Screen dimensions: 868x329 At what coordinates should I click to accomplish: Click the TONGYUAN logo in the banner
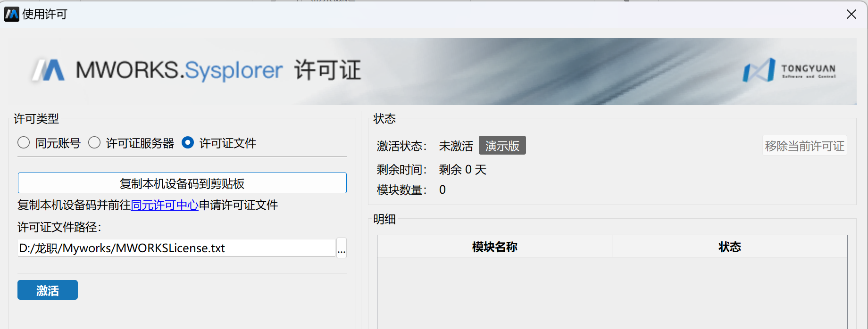(x=789, y=70)
